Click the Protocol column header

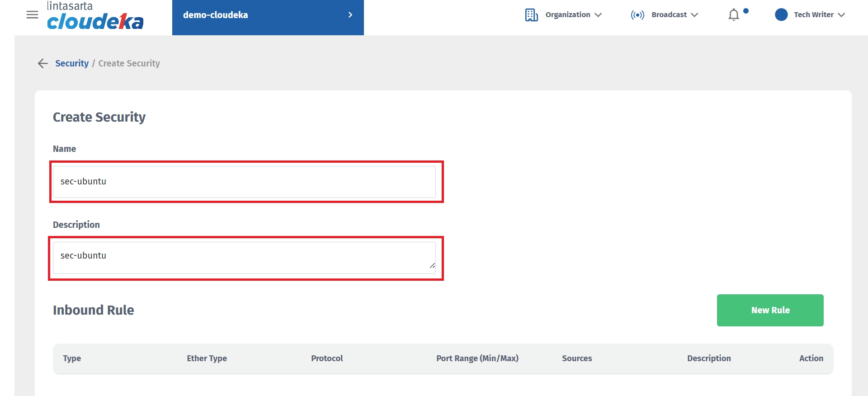coord(327,358)
